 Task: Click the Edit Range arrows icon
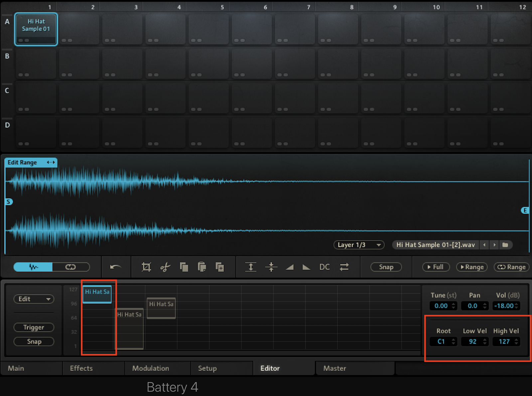51,162
